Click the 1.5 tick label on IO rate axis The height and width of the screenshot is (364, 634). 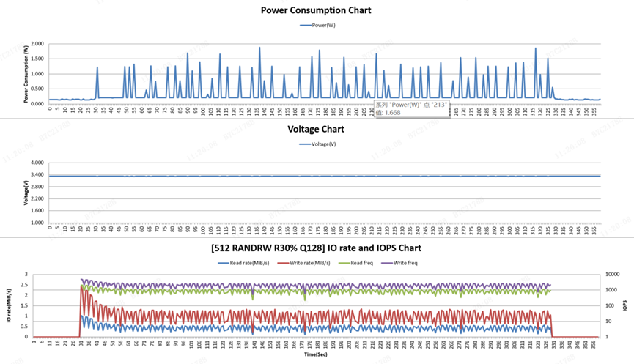[24, 306]
